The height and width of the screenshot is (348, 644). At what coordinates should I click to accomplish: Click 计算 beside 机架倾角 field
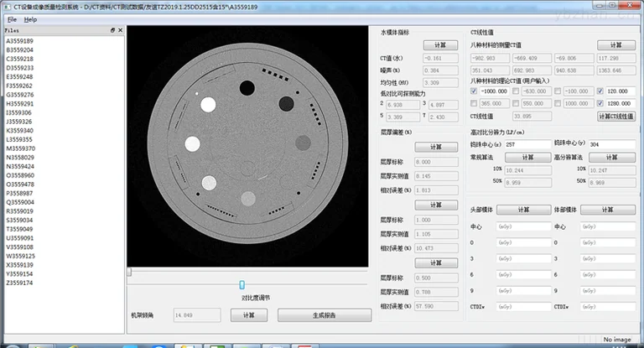click(249, 315)
